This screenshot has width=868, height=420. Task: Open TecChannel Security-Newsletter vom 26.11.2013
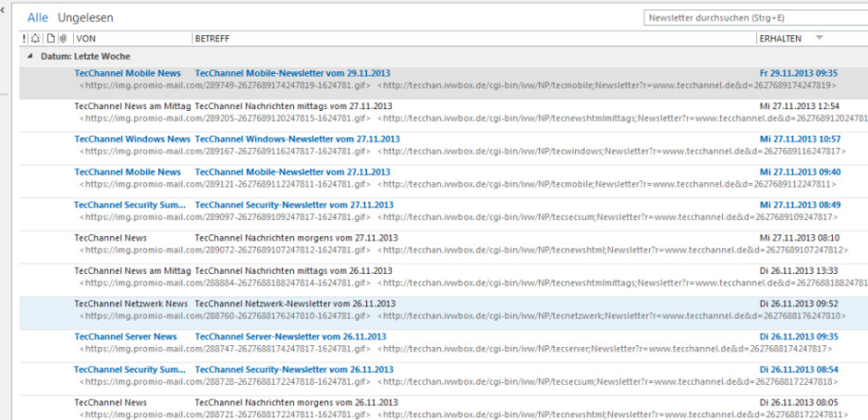294,370
